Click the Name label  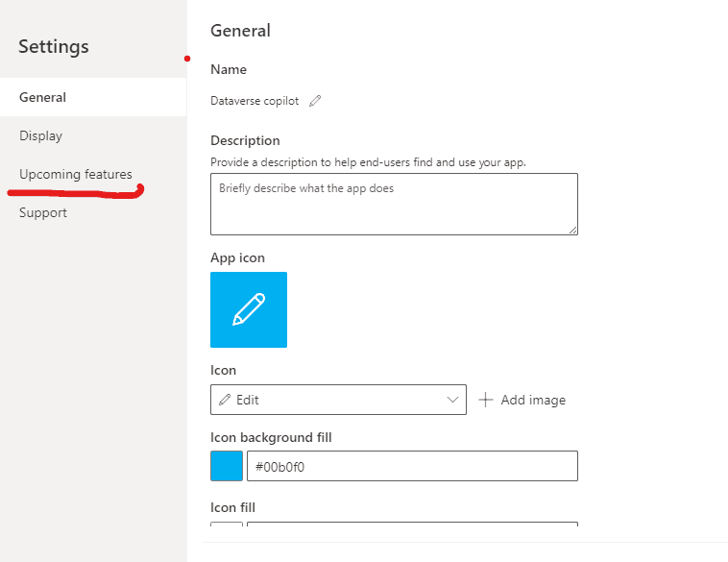[229, 70]
